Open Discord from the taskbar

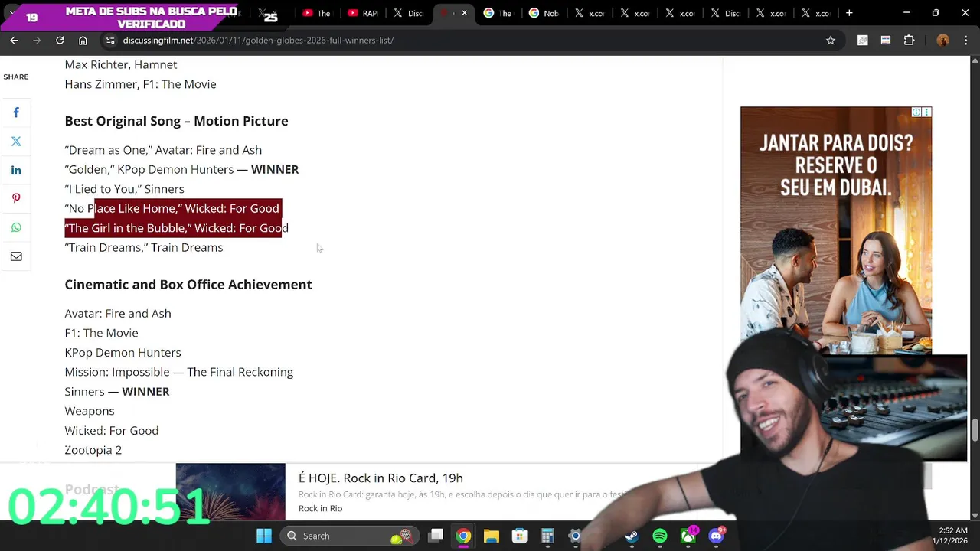[717, 536]
